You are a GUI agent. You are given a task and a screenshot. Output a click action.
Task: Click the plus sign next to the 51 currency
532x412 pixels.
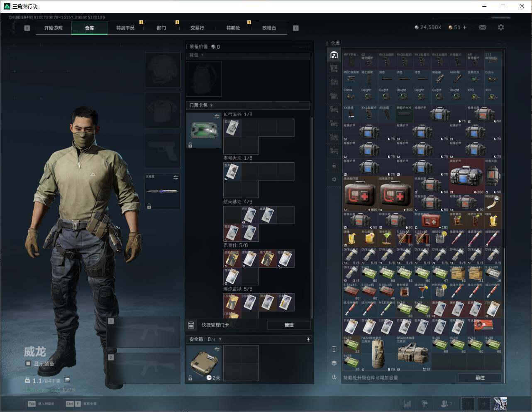point(464,27)
